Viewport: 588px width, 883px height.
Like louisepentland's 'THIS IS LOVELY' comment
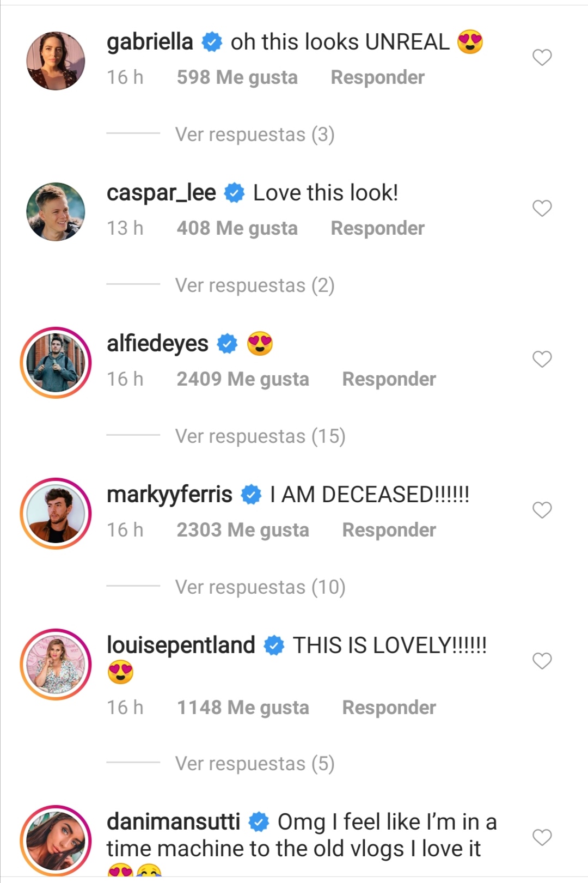(542, 661)
